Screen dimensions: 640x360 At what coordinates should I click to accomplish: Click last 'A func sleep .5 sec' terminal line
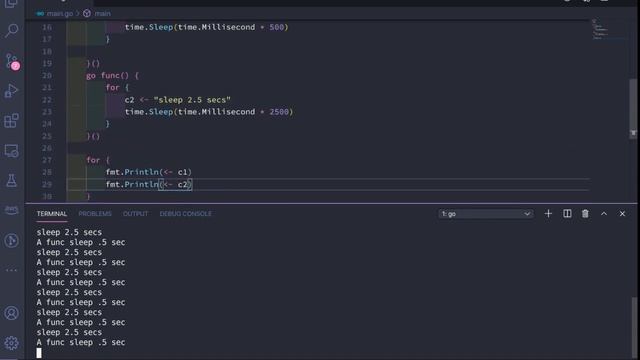[81, 342]
